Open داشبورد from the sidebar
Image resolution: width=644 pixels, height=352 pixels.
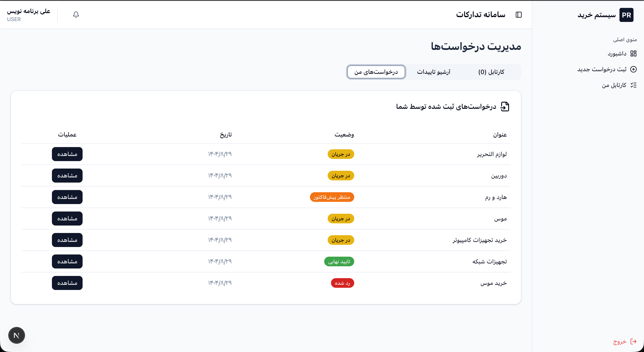(x=617, y=53)
